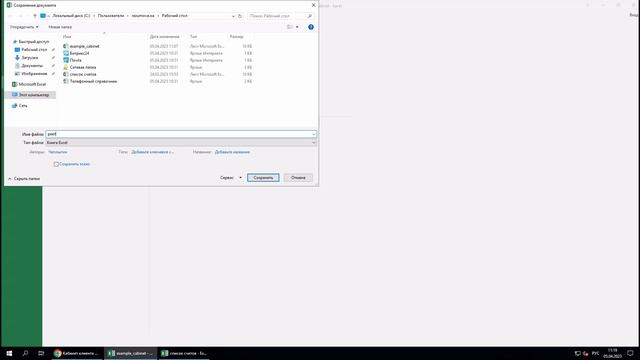
Task: Open Task View on taskbar
Action: 41,353
